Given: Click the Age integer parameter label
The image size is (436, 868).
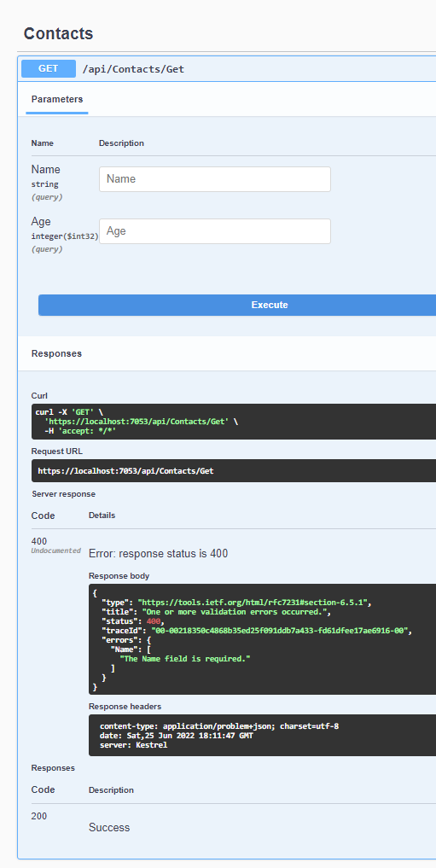Looking at the screenshot, I should 41,221.
